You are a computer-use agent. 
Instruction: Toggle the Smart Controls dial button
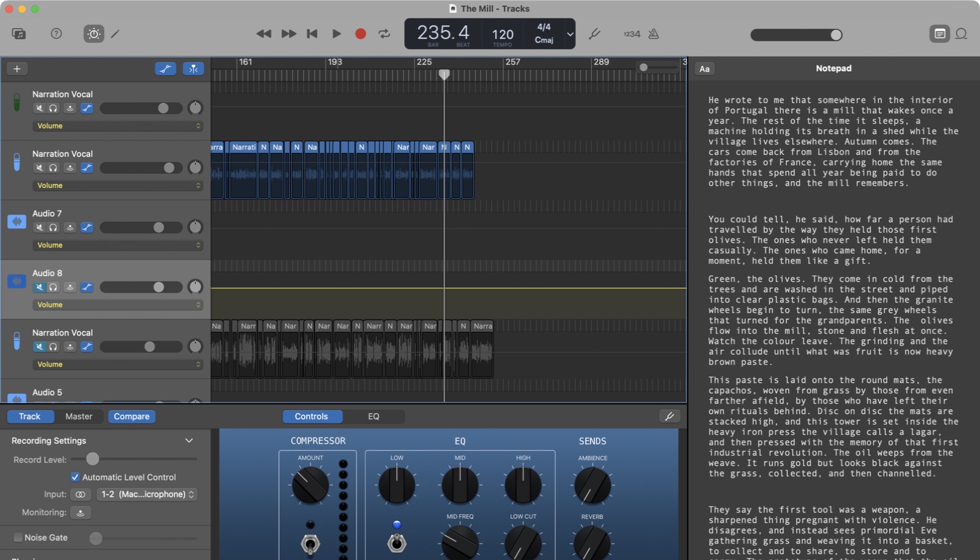pos(94,34)
